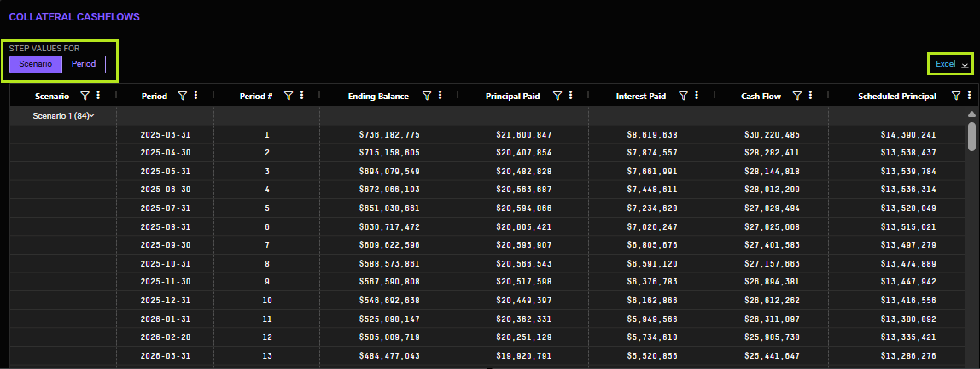Filter the Period # column
Viewport: 980px width, 369px height.
(x=289, y=96)
